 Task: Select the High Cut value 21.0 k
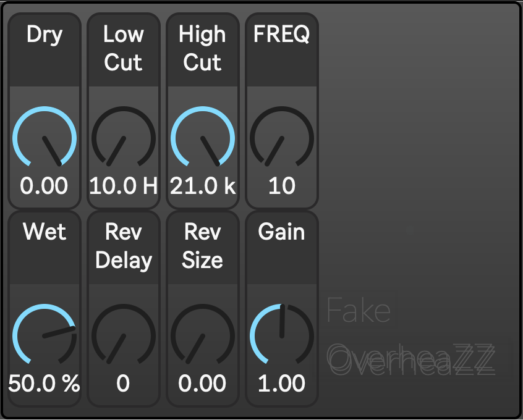[202, 186]
